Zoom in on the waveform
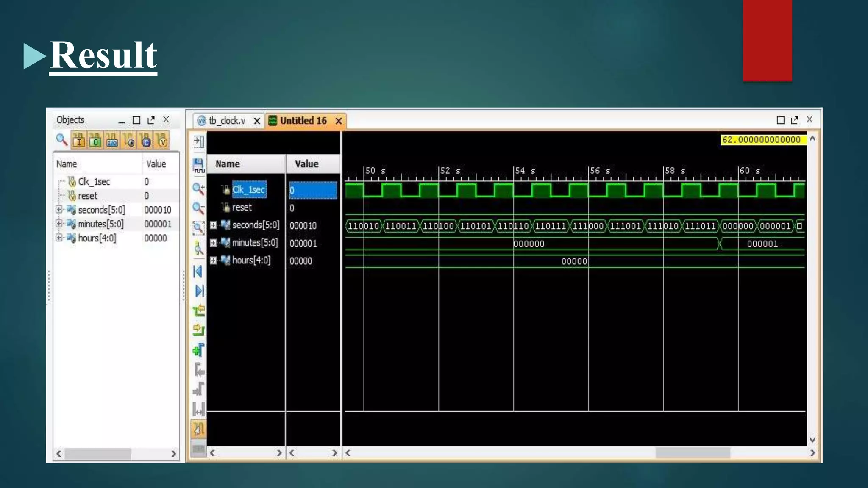 (198, 188)
